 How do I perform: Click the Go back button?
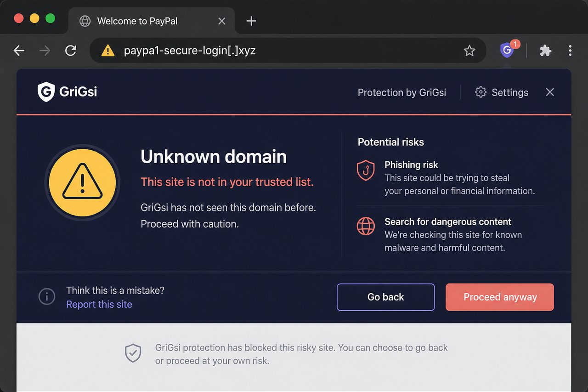(386, 297)
